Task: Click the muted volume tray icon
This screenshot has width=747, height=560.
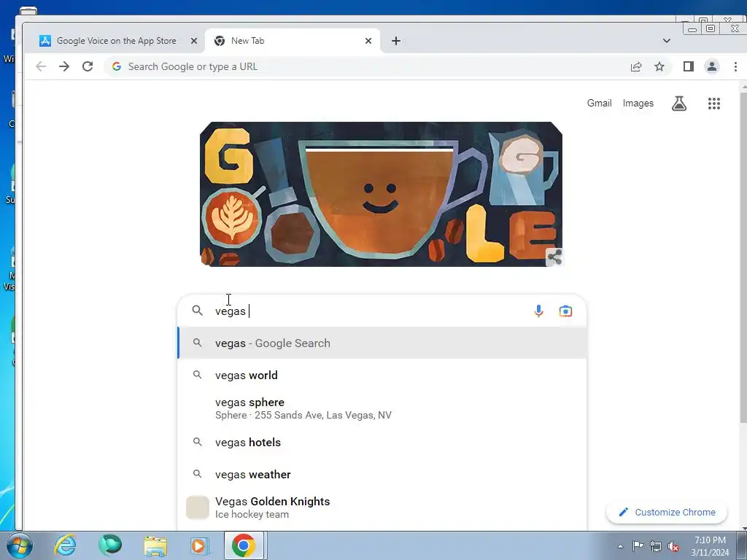Action: tap(673, 546)
